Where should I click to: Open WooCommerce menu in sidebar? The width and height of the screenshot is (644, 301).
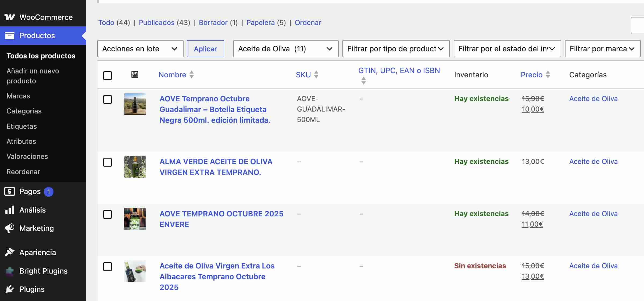tap(43, 17)
